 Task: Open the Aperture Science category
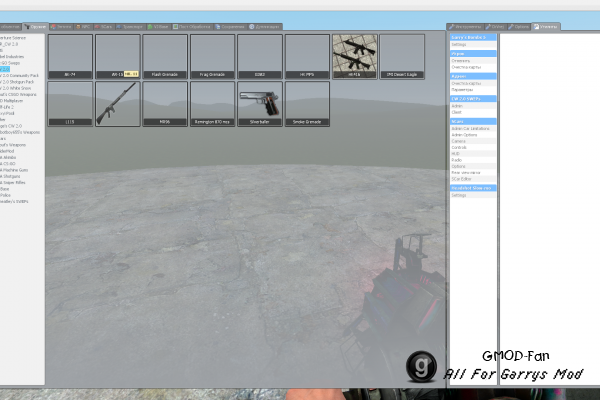(x=13, y=38)
